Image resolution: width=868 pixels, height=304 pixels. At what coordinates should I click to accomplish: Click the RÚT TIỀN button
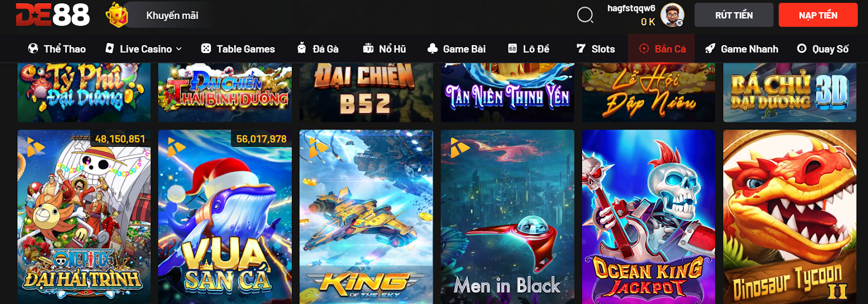coord(734,15)
